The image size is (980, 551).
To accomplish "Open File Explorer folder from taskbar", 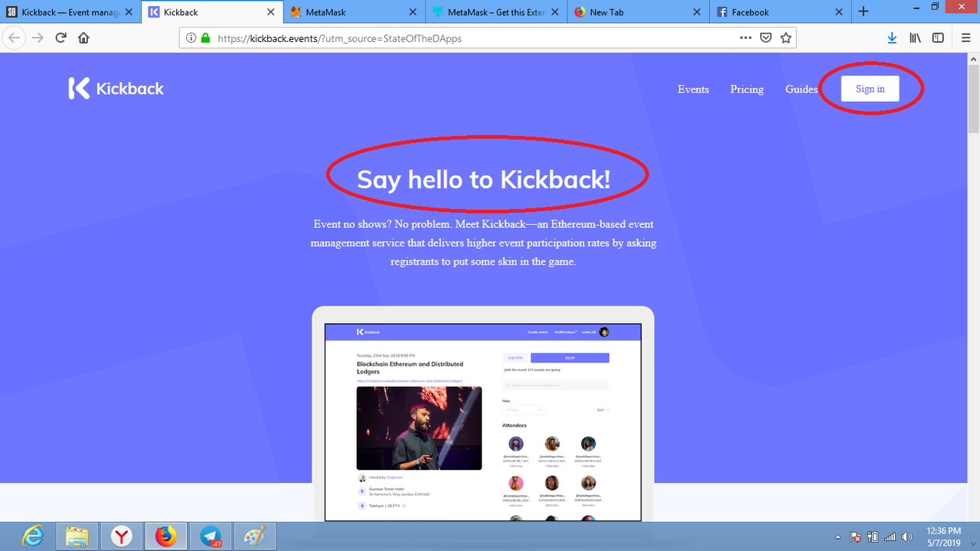I will tap(77, 536).
